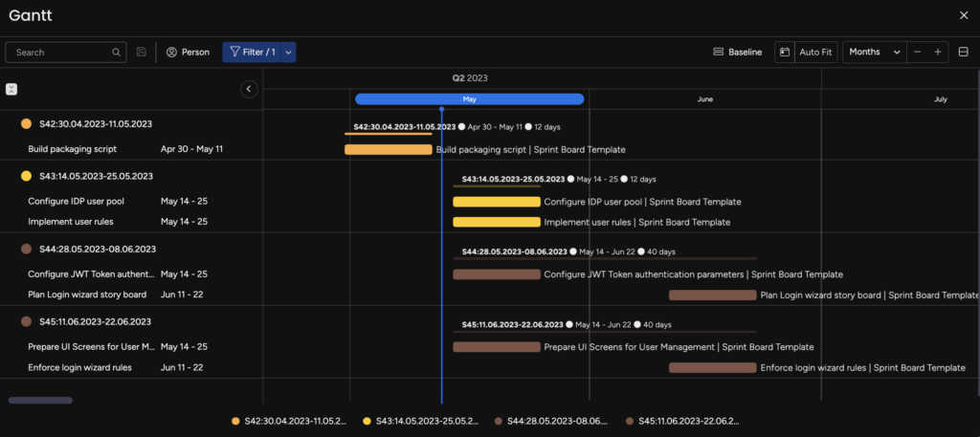Collapse the task list side panel
Screen dimensions: 980x437
[x=249, y=89]
